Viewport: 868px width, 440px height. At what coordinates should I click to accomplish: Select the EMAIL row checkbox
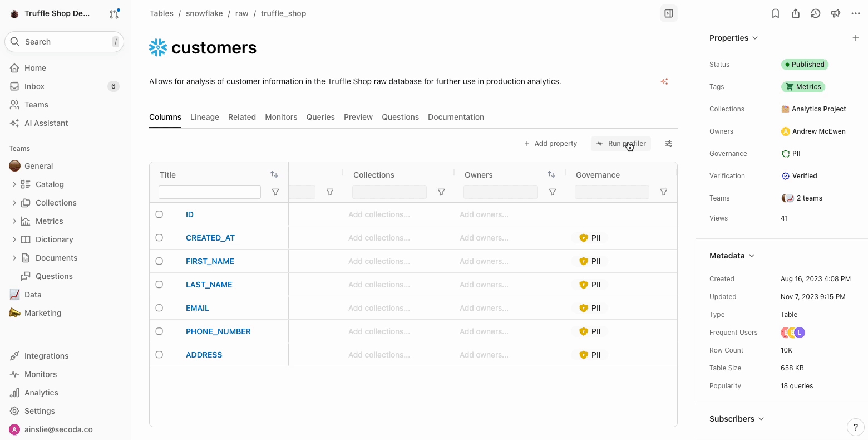click(159, 308)
